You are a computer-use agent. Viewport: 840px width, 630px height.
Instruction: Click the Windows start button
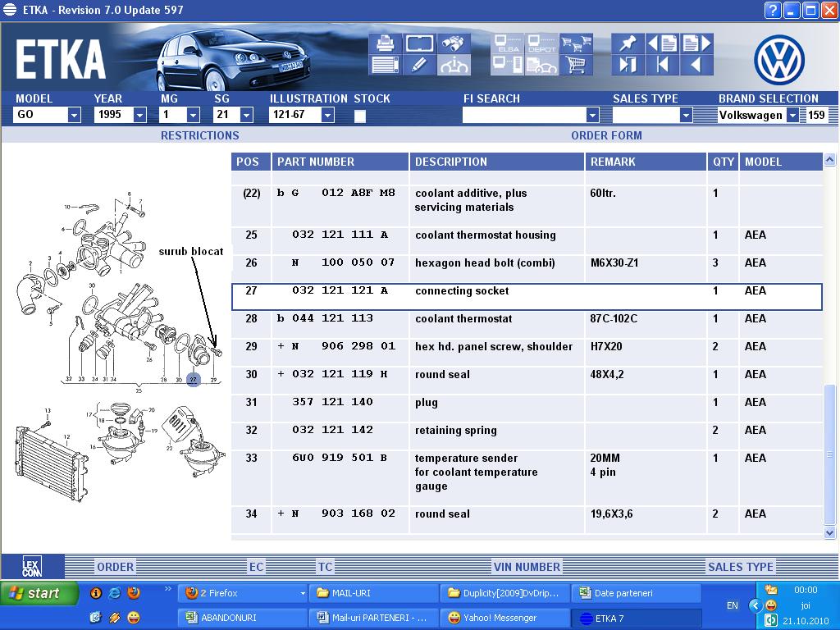click(39, 593)
